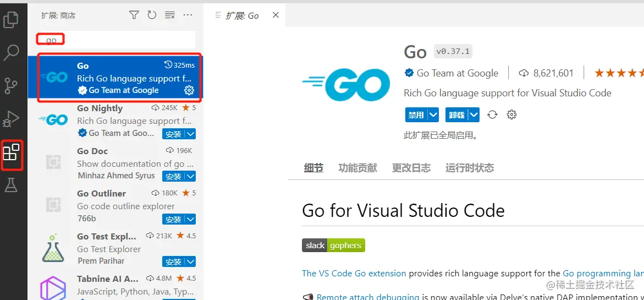
Task: Install the Go Doc extension
Action: coord(173,177)
